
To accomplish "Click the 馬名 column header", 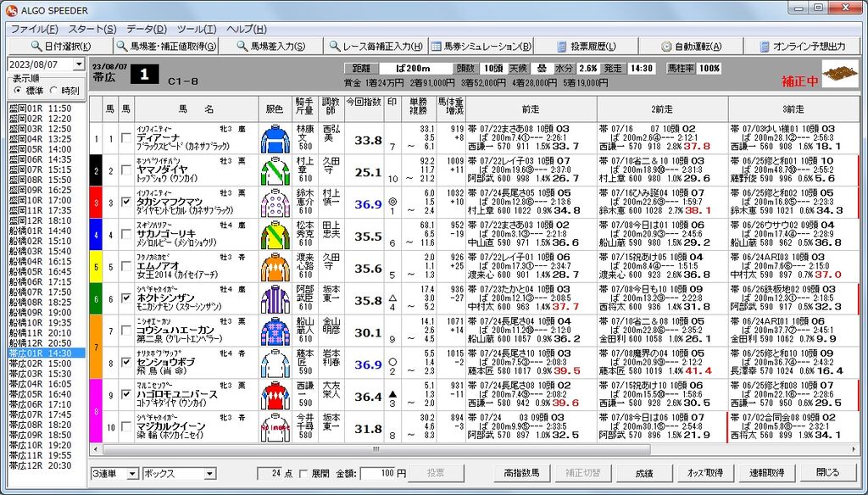I will pos(197,109).
